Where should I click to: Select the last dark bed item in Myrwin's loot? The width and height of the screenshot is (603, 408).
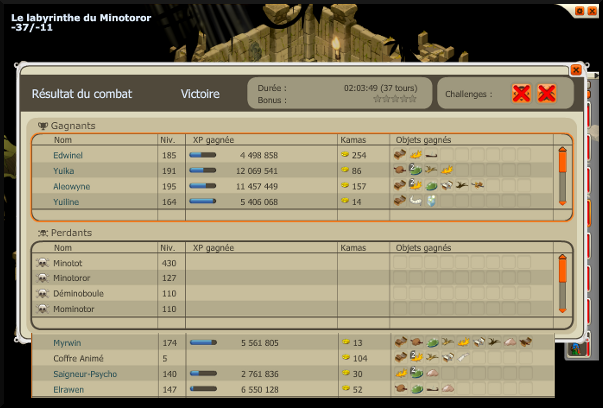[525, 342]
